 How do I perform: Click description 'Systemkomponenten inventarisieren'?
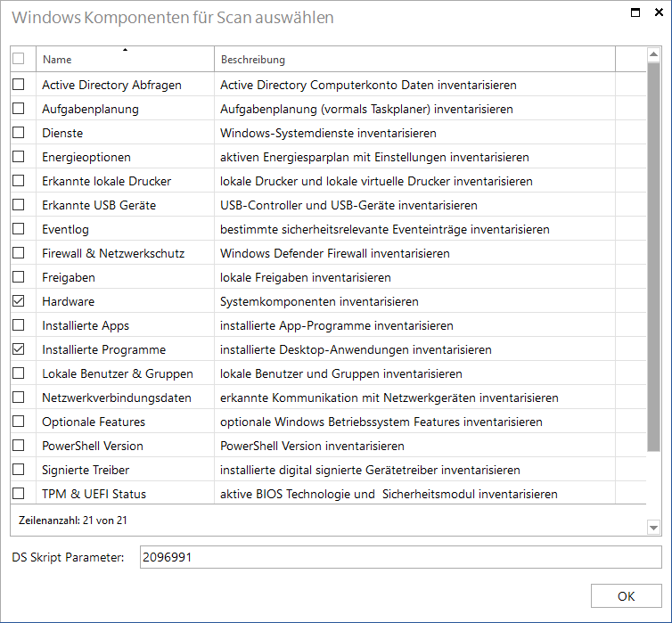319,301
